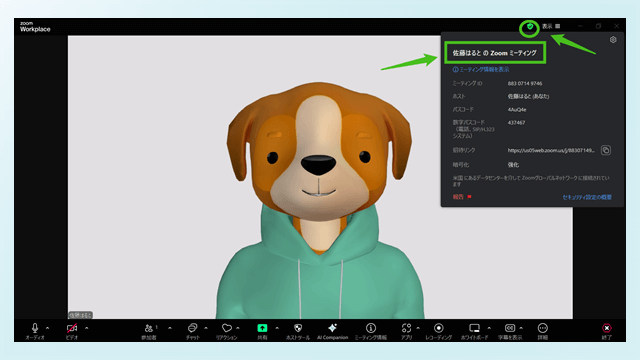This screenshot has width=640, height=360.
Task: Open ホワイトボード whiteboard
Action: pyautogui.click(x=474, y=331)
